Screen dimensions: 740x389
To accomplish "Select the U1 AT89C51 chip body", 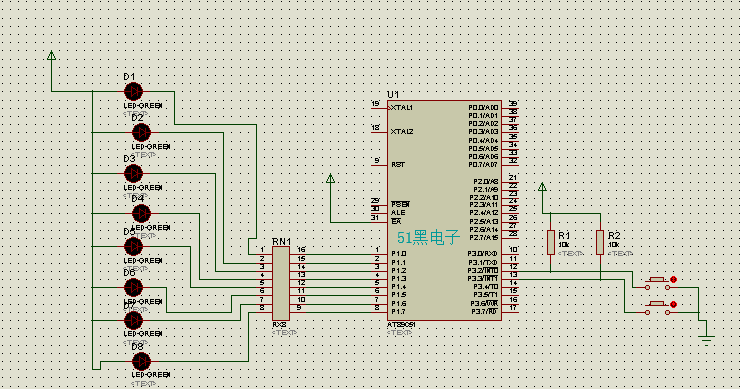I will [x=444, y=210].
